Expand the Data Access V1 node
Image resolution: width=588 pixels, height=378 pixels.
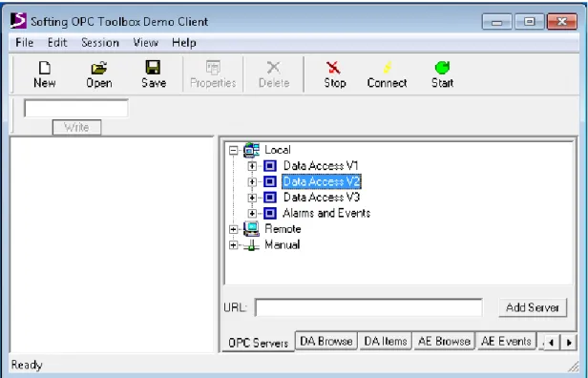coord(252,166)
